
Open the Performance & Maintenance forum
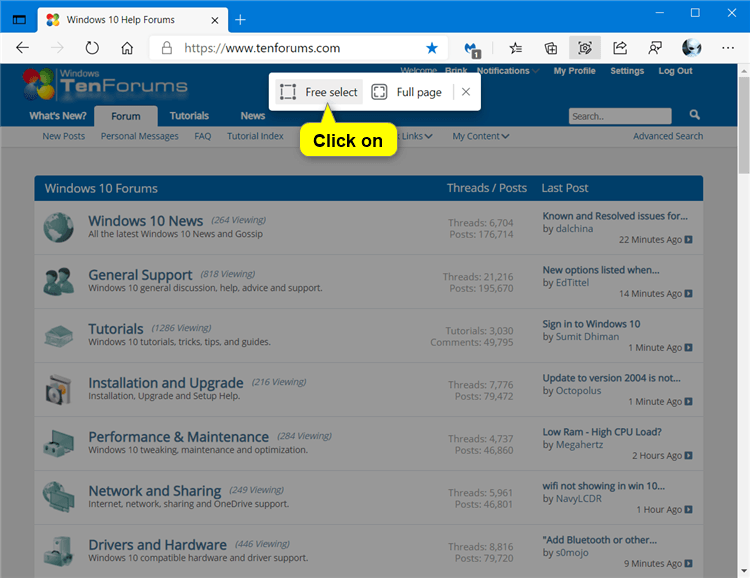tap(178, 437)
